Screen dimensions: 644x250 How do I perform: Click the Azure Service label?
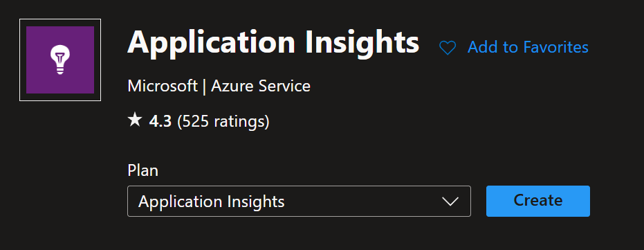pyautogui.click(x=261, y=87)
